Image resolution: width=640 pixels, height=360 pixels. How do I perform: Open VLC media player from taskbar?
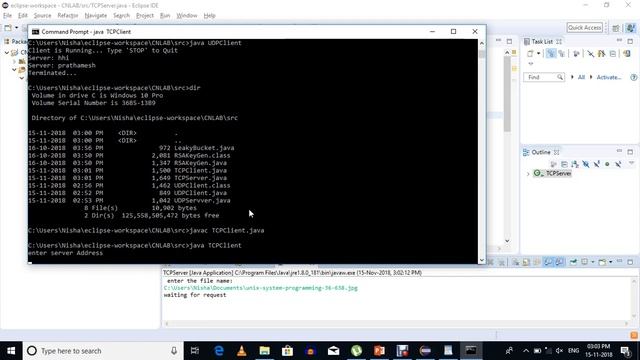242,351
